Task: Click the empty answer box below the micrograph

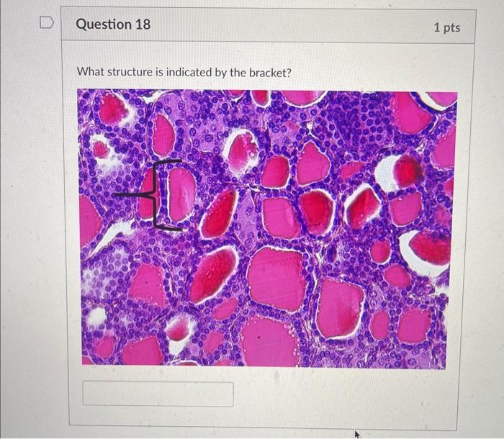Action: [x=158, y=394]
